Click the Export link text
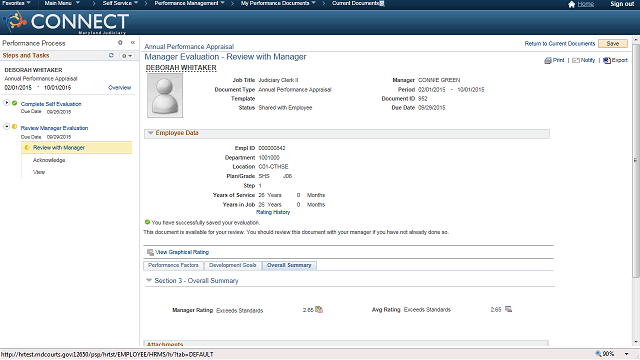640x360 pixels. click(x=620, y=60)
